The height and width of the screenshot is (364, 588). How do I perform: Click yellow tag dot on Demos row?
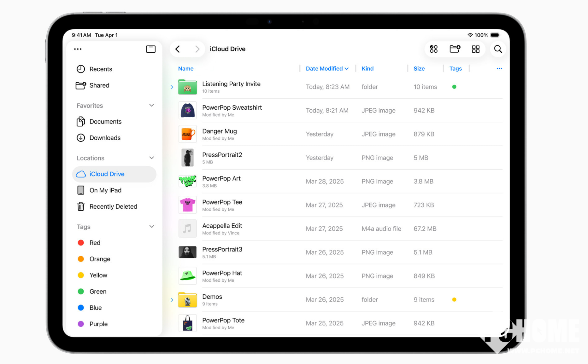click(454, 300)
